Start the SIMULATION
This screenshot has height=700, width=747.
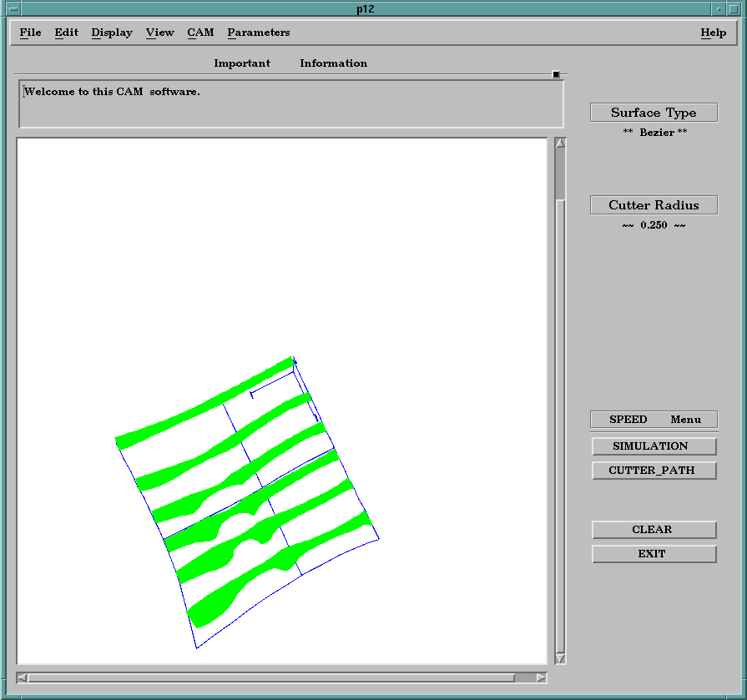tap(654, 446)
